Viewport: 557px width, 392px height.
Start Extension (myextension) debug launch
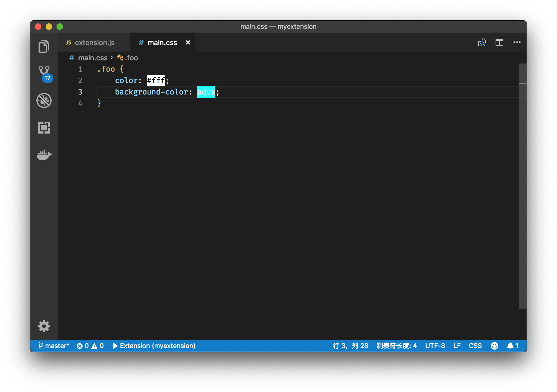[154, 346]
